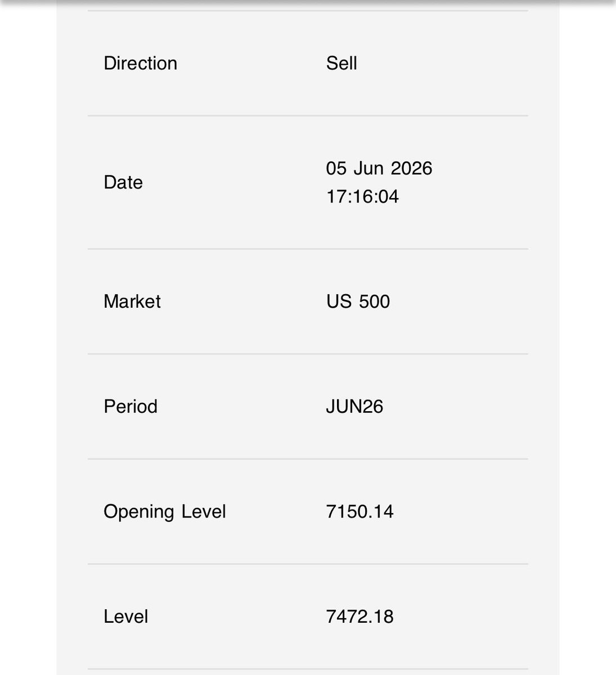Click divider between Opening Level and Level rows
Viewport: 616px width, 675px height.
[x=308, y=564]
